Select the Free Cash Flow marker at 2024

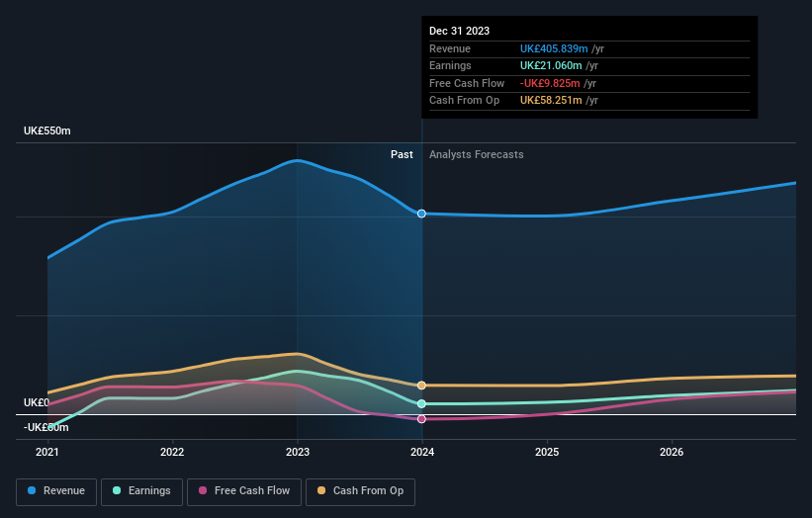click(x=421, y=419)
